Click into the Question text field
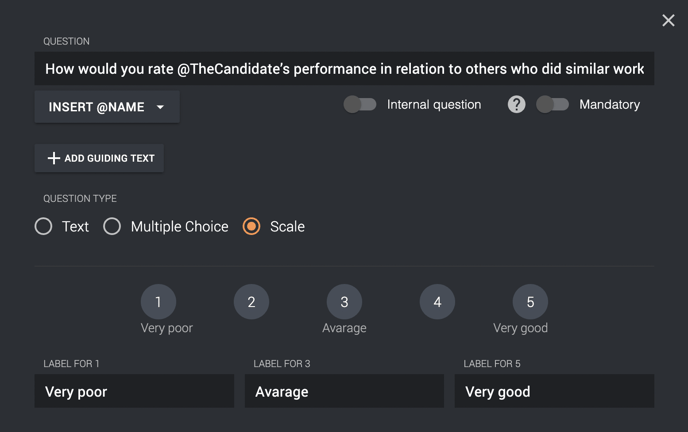 click(344, 69)
